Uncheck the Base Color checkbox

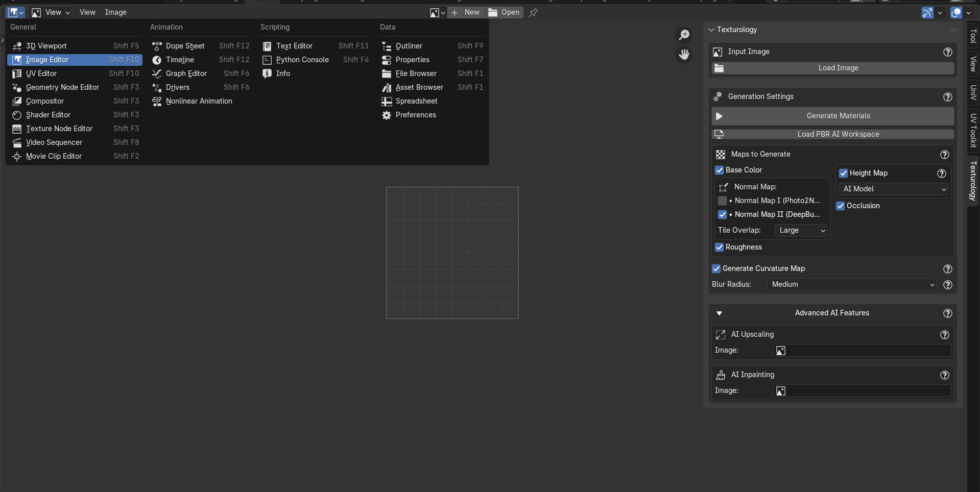(720, 170)
